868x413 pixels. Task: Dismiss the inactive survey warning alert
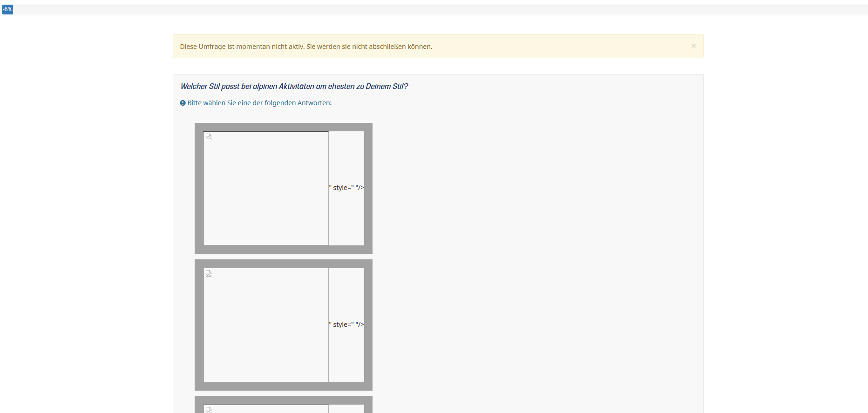(x=693, y=46)
